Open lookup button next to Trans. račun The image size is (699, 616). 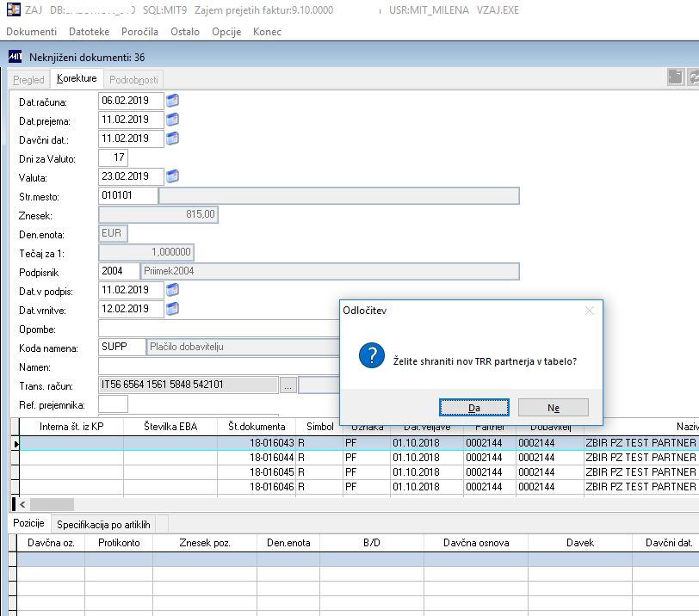coord(288,385)
